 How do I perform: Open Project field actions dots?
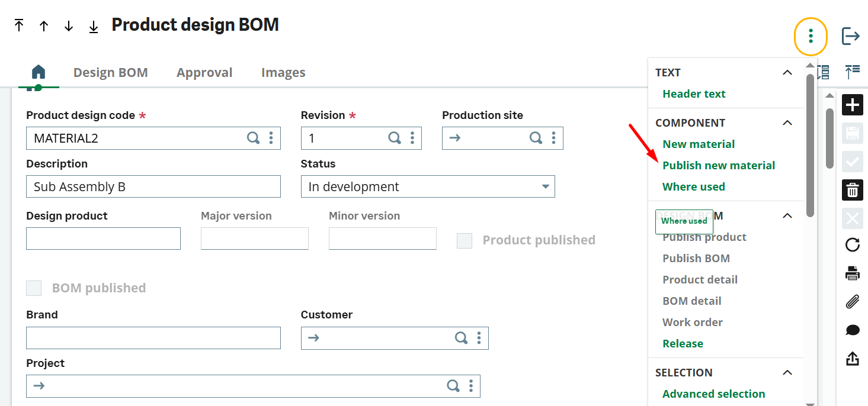click(470, 386)
